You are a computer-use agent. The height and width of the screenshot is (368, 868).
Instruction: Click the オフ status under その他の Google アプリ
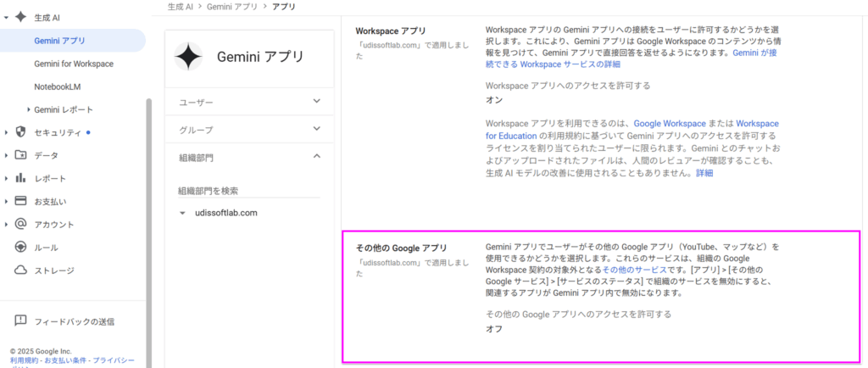click(x=494, y=329)
